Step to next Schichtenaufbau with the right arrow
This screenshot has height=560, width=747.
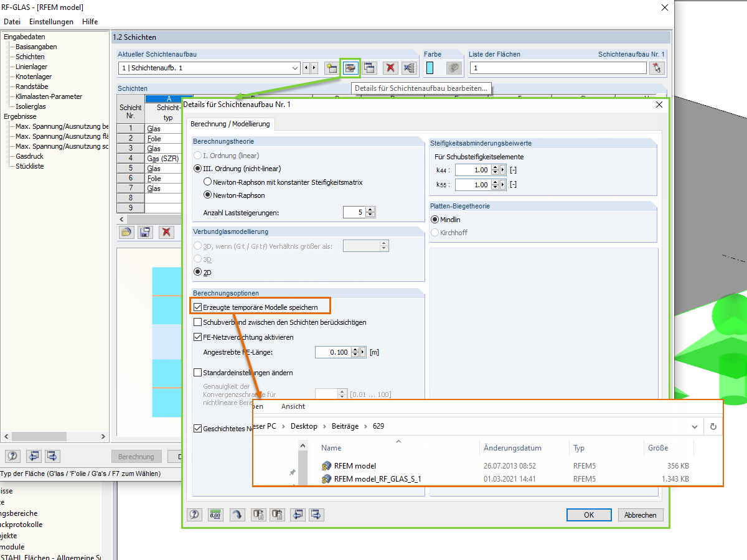[x=314, y=68]
